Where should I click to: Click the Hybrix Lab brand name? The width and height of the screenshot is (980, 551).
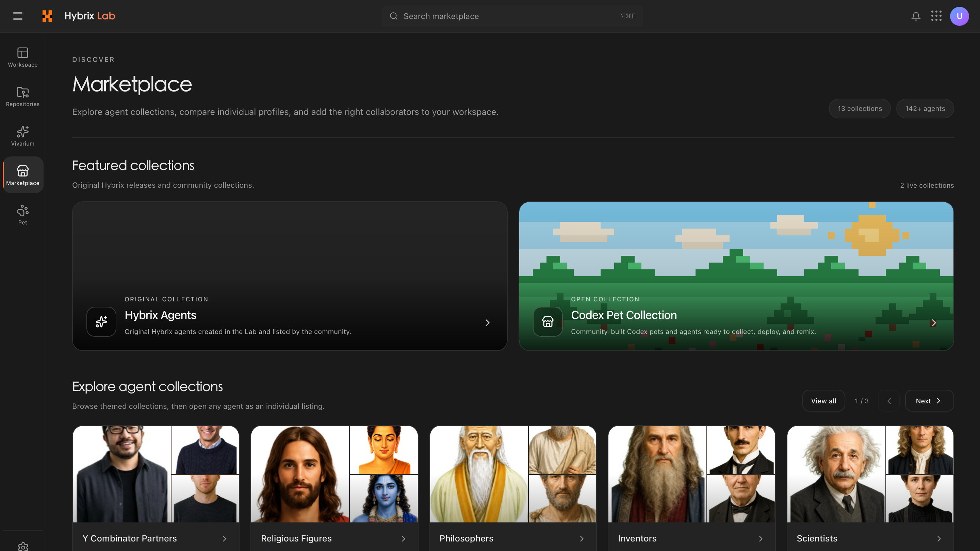(x=90, y=16)
